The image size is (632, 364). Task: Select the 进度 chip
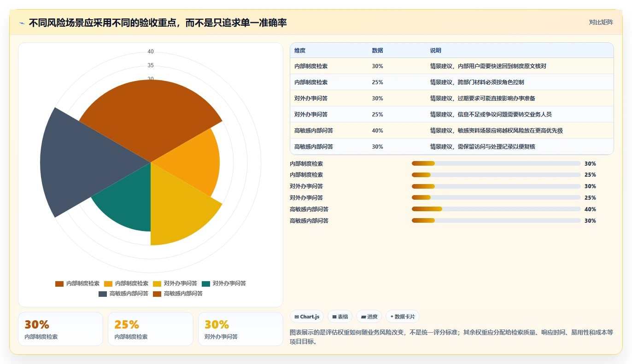tap(369, 317)
